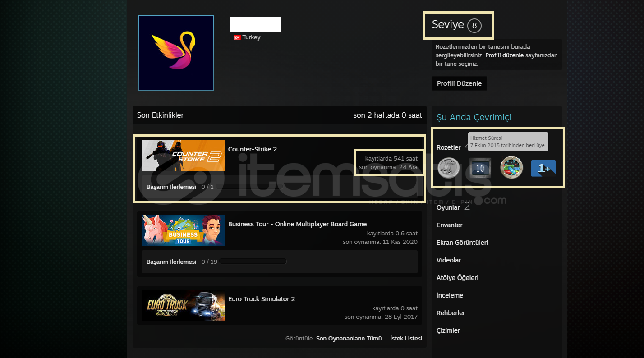Open the Rozetler section link
Image resolution: width=644 pixels, height=358 pixels.
pyautogui.click(x=449, y=147)
